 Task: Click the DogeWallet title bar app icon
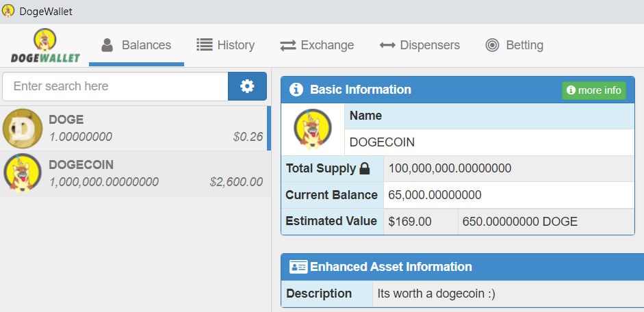click(8, 11)
